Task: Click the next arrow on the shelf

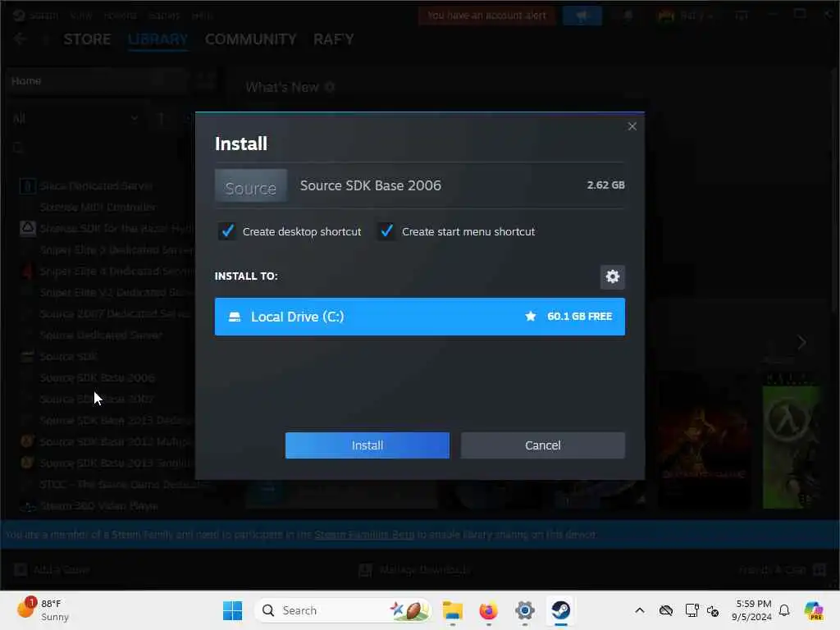Action: coord(801,342)
